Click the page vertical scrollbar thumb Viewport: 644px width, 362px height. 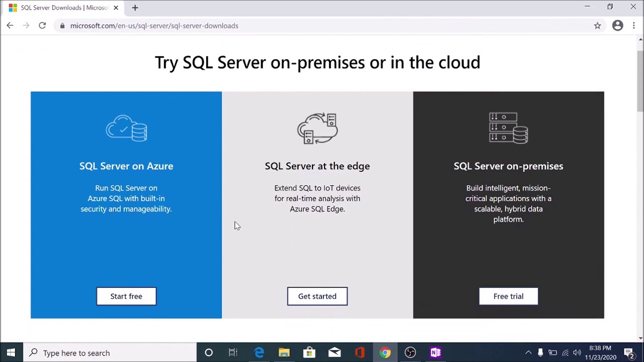coord(640,80)
